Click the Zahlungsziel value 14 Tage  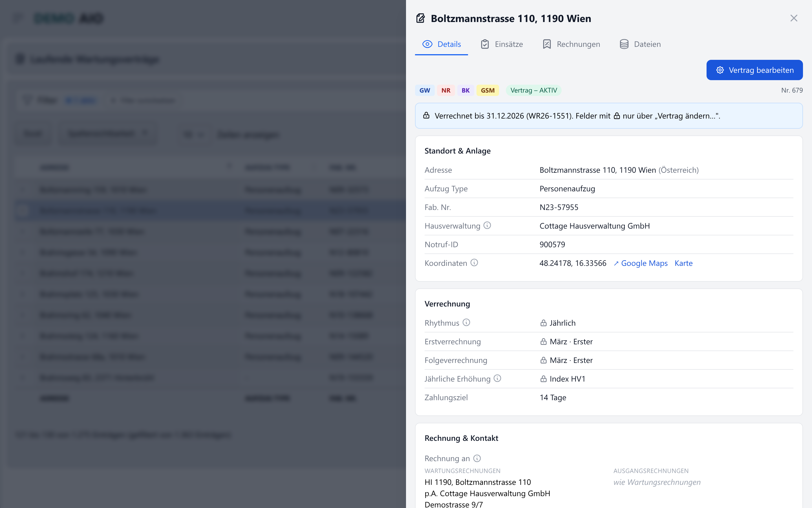pos(553,397)
